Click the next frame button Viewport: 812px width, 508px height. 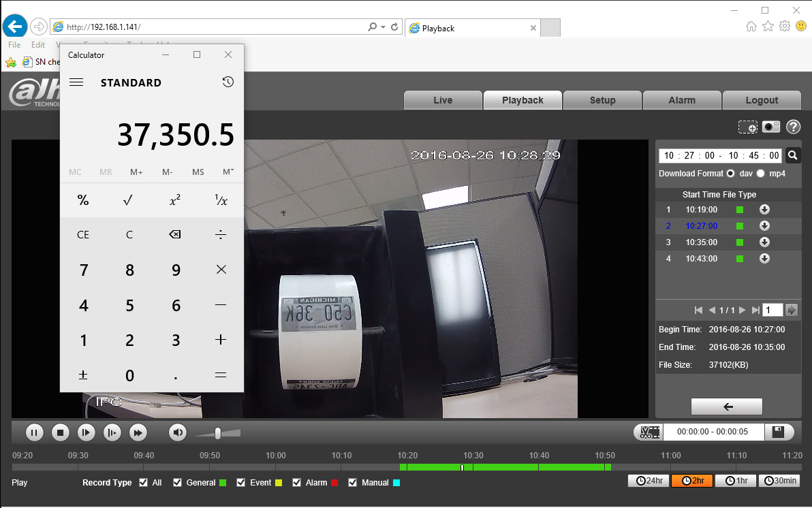point(112,432)
